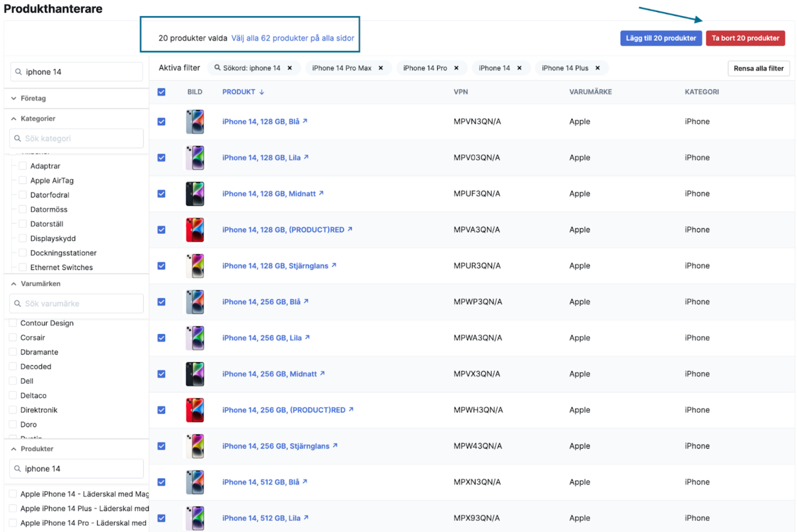797x532 pixels.
Task: Open external link icon for iPhone 14, 128 GB, Blå
Action: click(305, 121)
